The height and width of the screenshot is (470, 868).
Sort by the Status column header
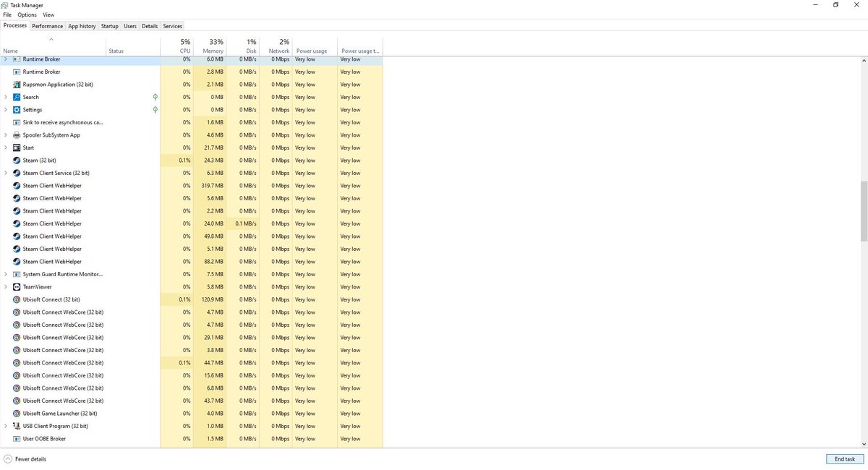pos(133,46)
